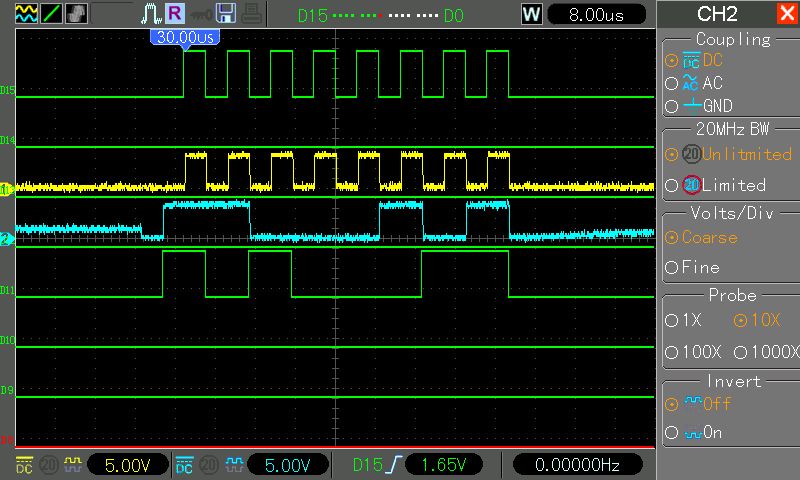
Task: Click the floppy disk save icon
Action: point(225,13)
